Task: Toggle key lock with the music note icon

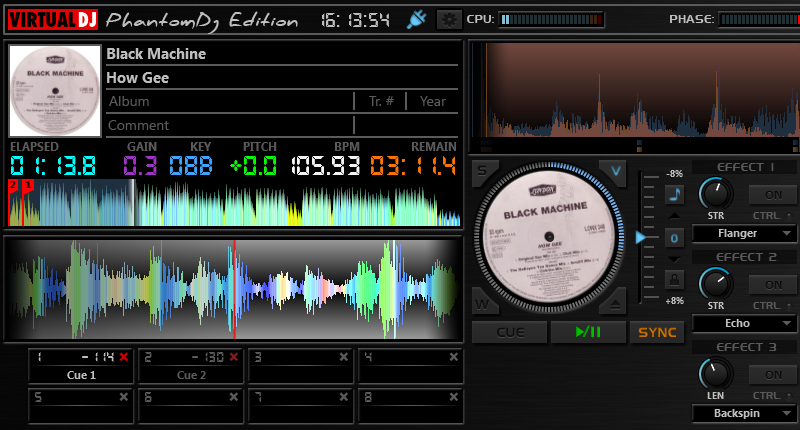Action: click(x=674, y=194)
